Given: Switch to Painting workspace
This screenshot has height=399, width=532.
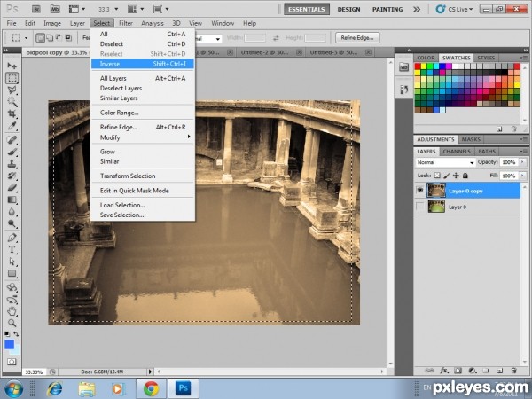Looking at the screenshot, I should [x=387, y=9].
